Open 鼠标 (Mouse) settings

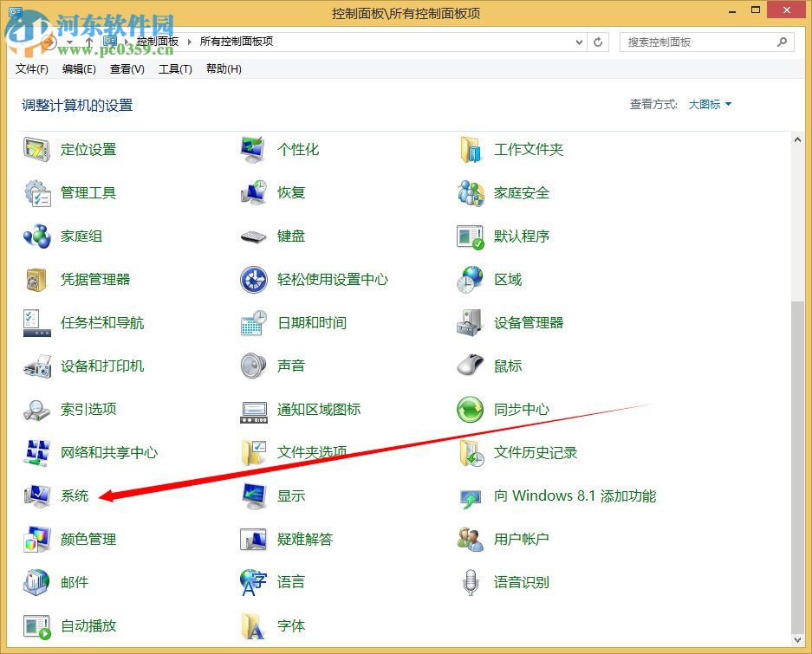point(506,366)
